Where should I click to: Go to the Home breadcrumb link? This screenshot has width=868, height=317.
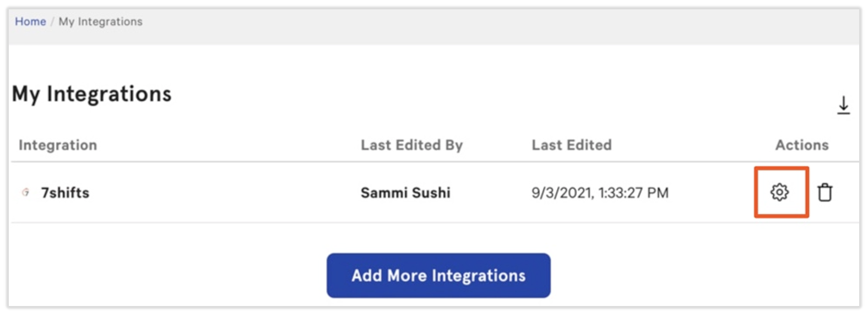click(30, 21)
